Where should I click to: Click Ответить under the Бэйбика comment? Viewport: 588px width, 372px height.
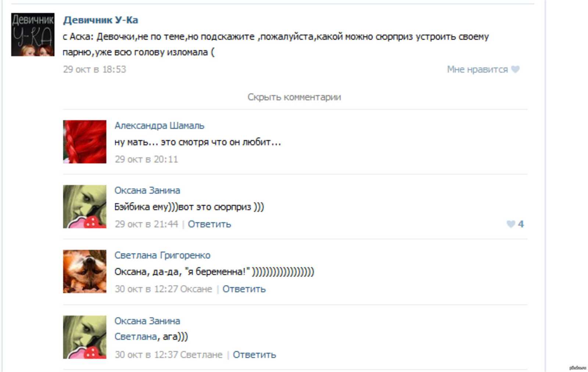tap(209, 224)
